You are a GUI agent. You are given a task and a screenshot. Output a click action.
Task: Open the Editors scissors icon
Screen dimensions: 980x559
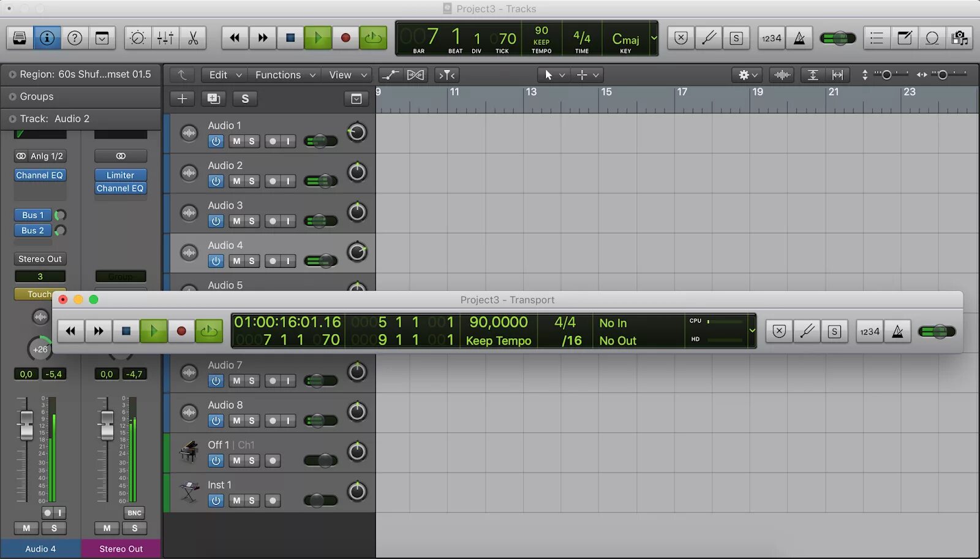point(193,38)
